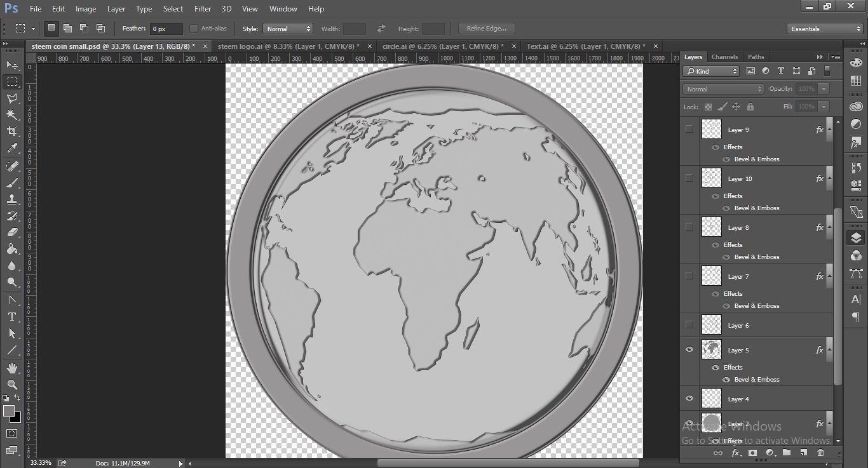
Task: Link layers with chain icon
Action: tap(718, 453)
